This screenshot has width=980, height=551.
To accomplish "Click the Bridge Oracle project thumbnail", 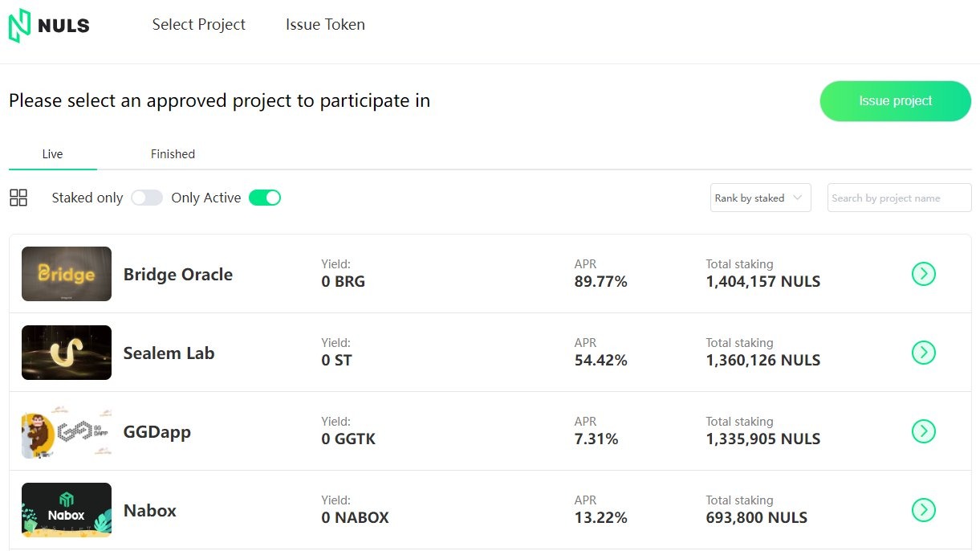I will 67,274.
